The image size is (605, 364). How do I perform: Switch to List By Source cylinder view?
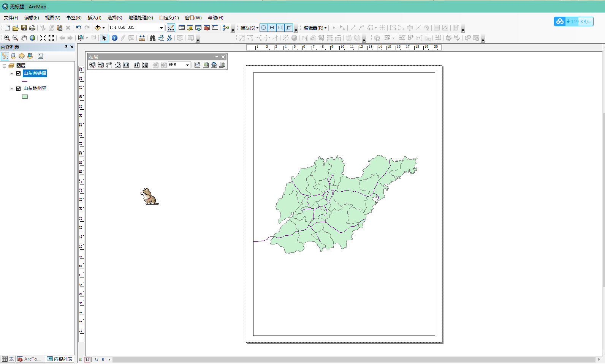click(13, 56)
